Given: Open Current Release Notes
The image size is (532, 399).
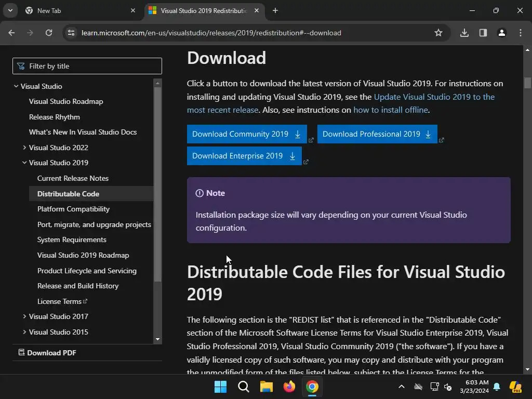Looking at the screenshot, I should pyautogui.click(x=73, y=178).
